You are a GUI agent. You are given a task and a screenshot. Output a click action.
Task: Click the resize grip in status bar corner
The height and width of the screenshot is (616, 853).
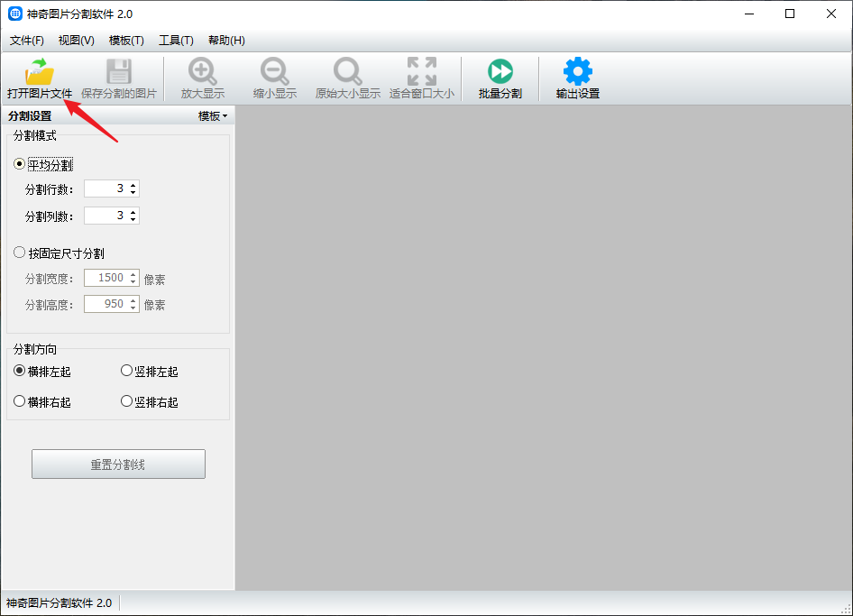(846, 609)
